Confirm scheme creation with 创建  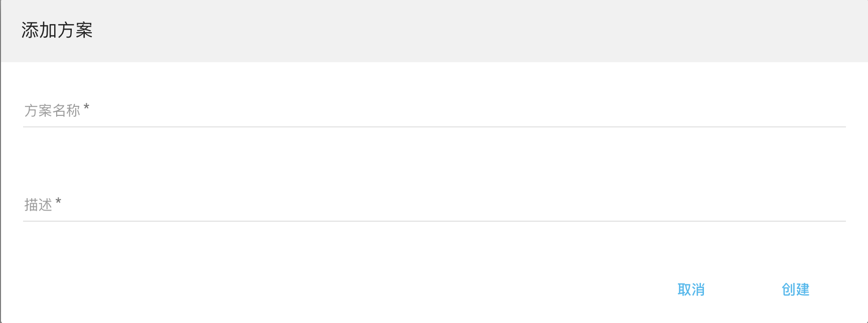pyautogui.click(x=795, y=289)
